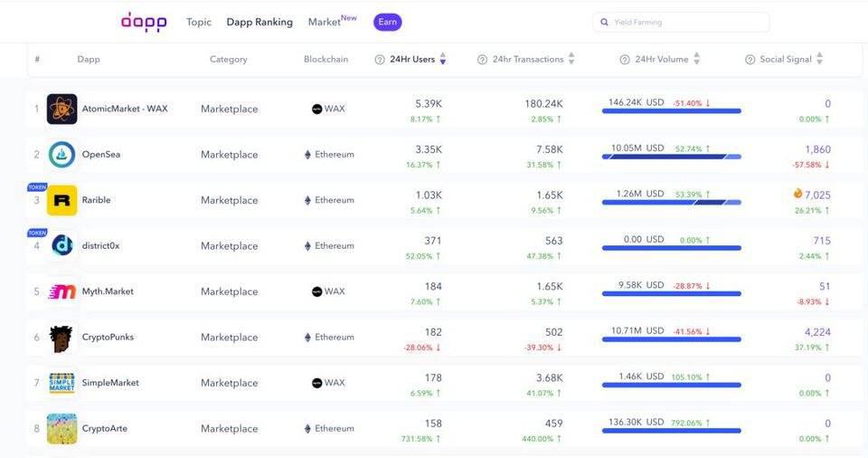Click Ethereum icon in Rarible row
The height and width of the screenshot is (458, 868).
307,200
